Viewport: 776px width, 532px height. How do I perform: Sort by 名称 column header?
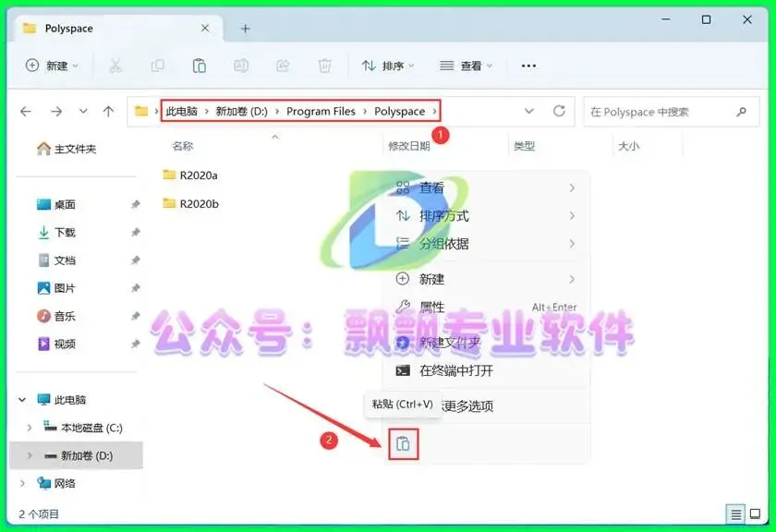click(183, 146)
